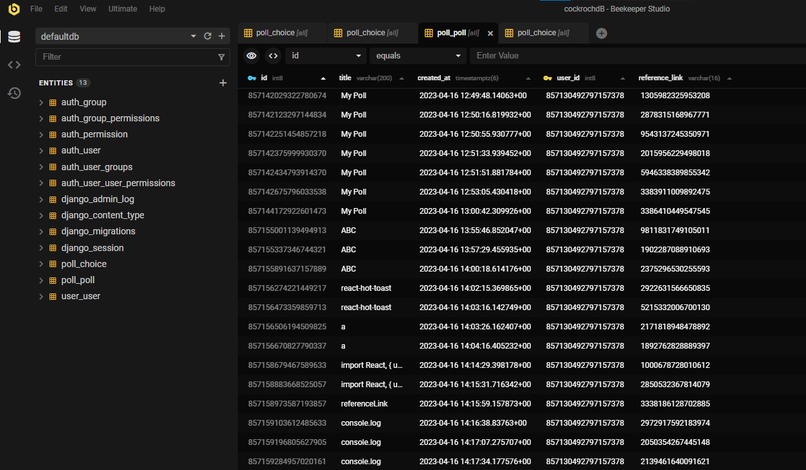Add a new database with the plus icon
This screenshot has width=806, height=470.
(x=222, y=36)
